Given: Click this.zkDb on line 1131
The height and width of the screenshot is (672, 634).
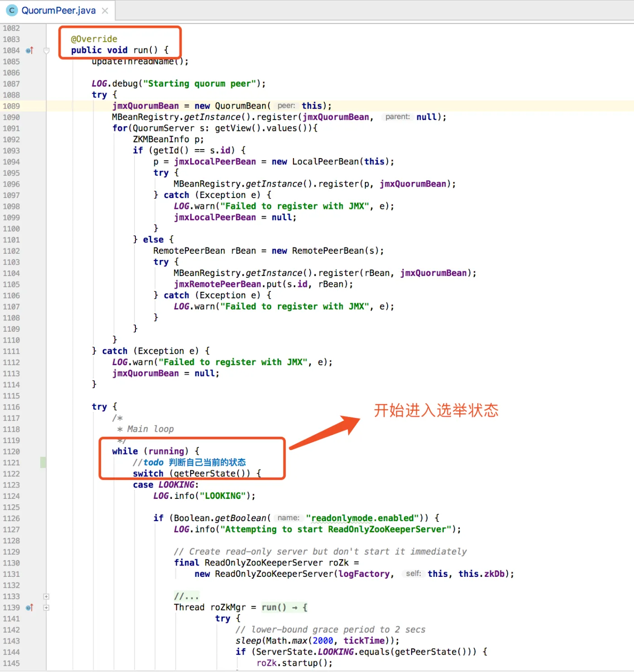Looking at the screenshot, I should [481, 574].
